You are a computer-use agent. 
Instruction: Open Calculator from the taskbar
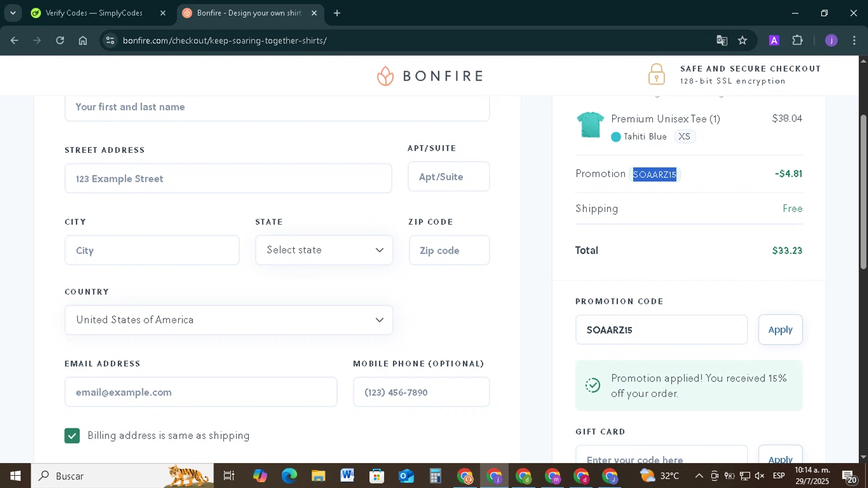pos(435,476)
